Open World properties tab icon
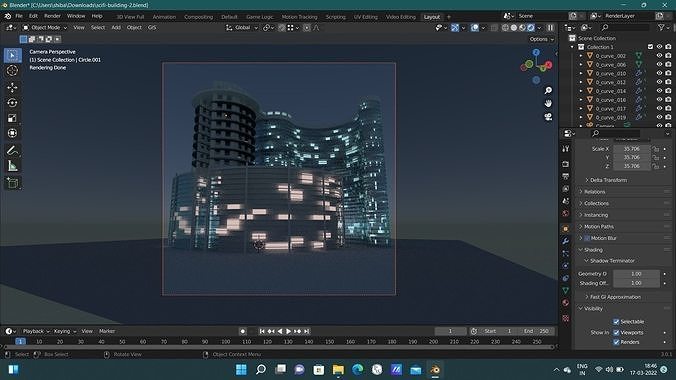Image resolution: width=676 pixels, height=380 pixels. click(x=566, y=214)
